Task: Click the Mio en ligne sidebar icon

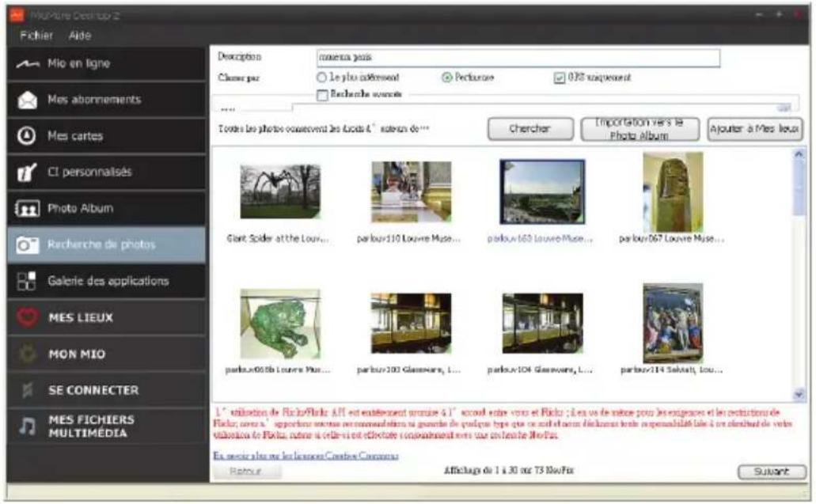Action: (27, 64)
